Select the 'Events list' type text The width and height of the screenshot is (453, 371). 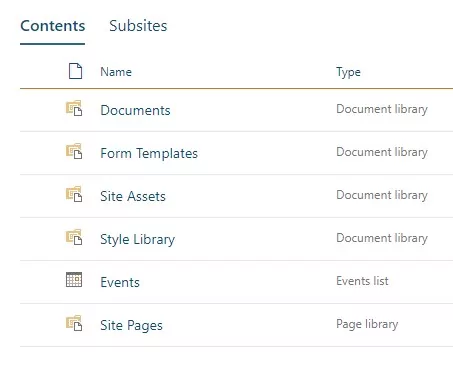click(x=362, y=281)
